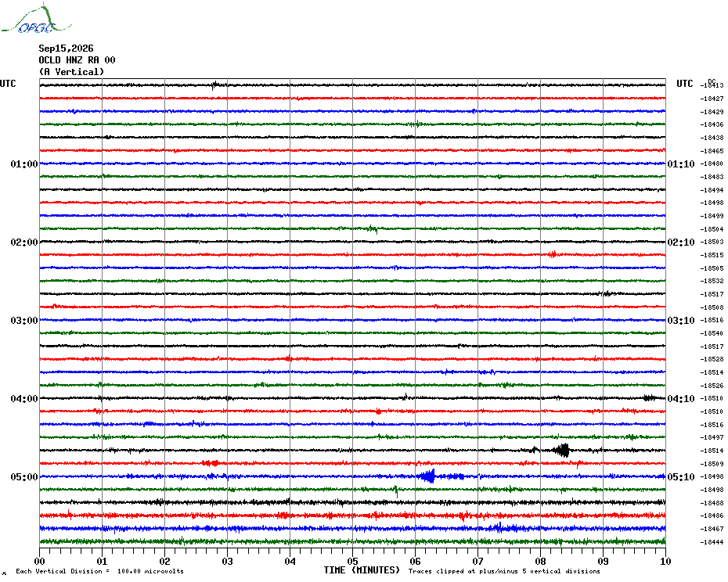
Task: Select the 02:00 time label on left
Action: (x=24, y=242)
